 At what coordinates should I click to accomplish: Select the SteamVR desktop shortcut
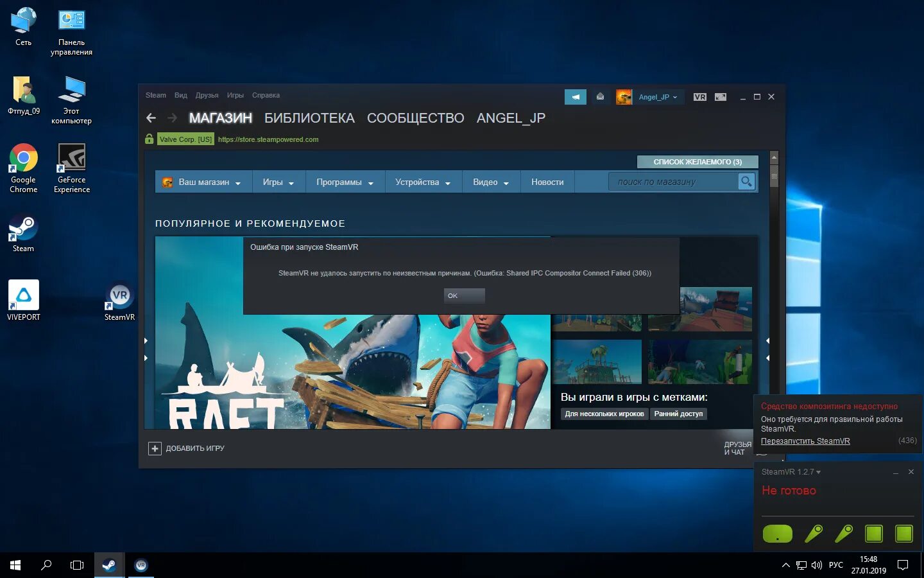119,301
